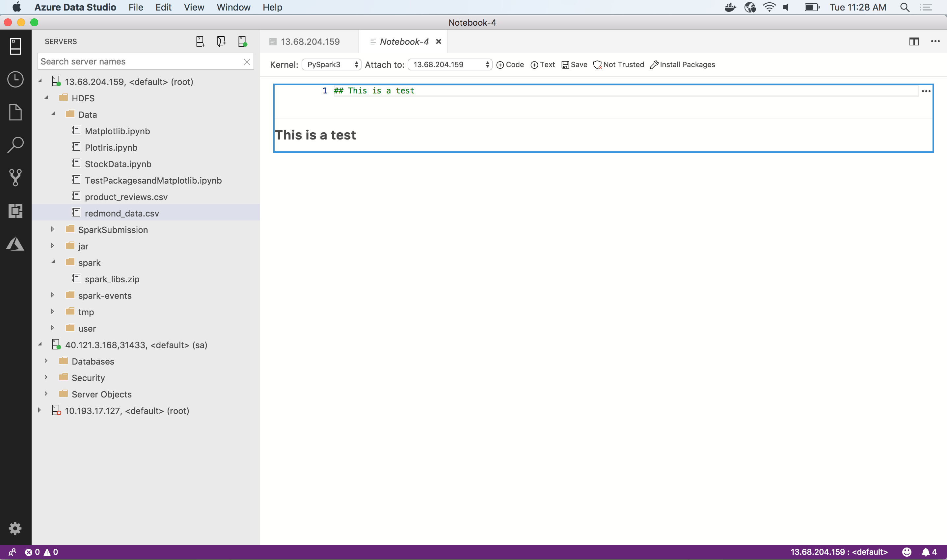Image resolution: width=947 pixels, height=560 pixels.
Task: Open the Azure view in the activity bar
Action: pos(15,243)
